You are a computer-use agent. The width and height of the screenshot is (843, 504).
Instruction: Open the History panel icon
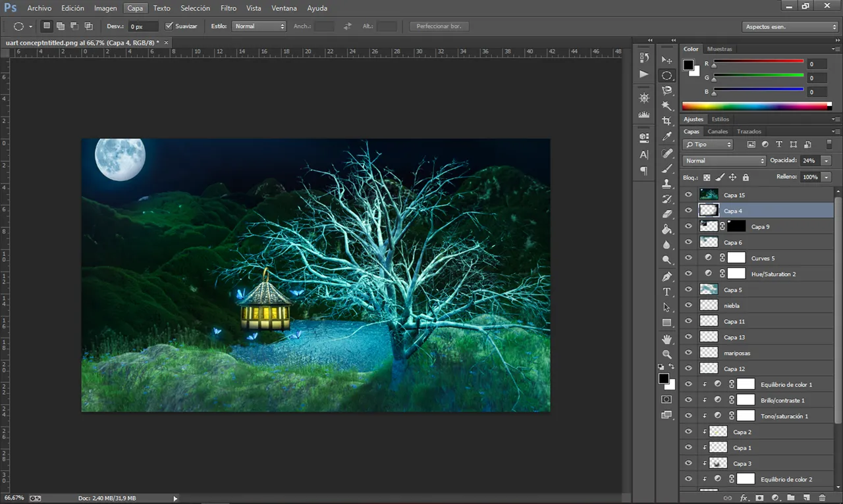(x=644, y=58)
